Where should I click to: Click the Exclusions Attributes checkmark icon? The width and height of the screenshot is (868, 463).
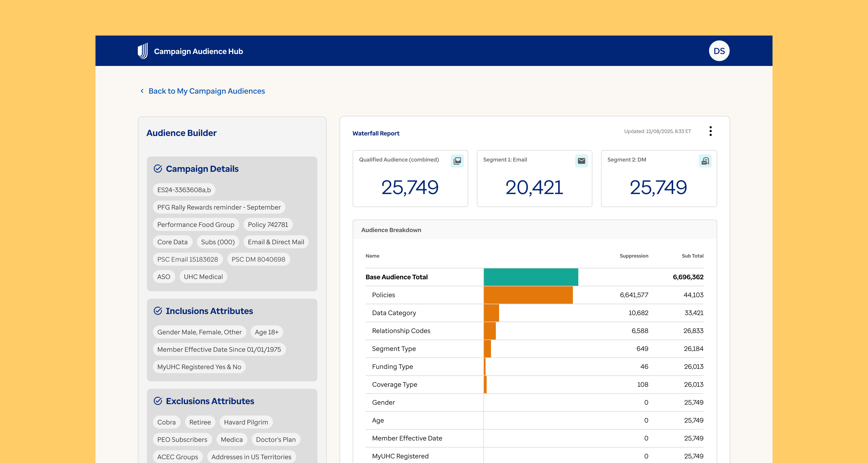(x=158, y=401)
